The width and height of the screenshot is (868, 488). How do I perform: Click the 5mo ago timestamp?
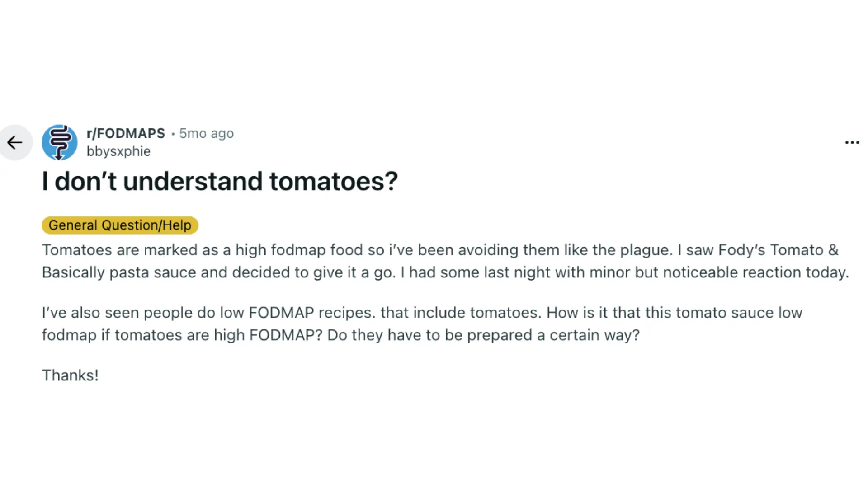[206, 133]
